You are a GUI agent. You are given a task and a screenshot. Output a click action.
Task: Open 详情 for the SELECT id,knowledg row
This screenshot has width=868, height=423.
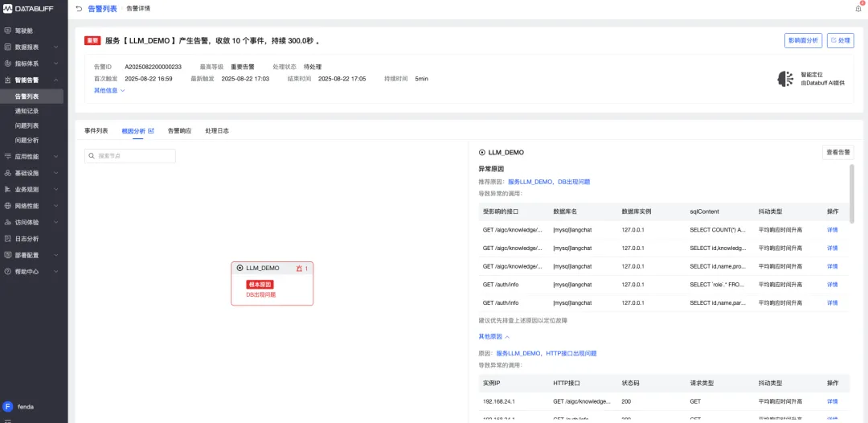[x=832, y=248]
